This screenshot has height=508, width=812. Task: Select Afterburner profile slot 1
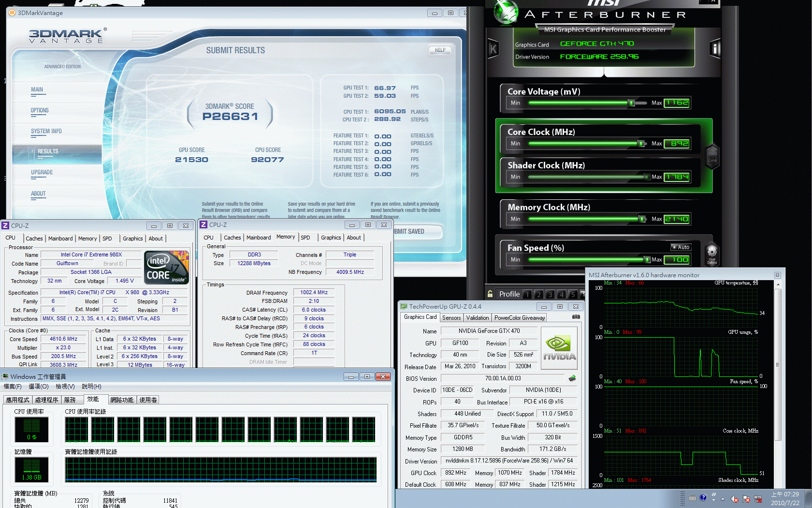tap(527, 294)
